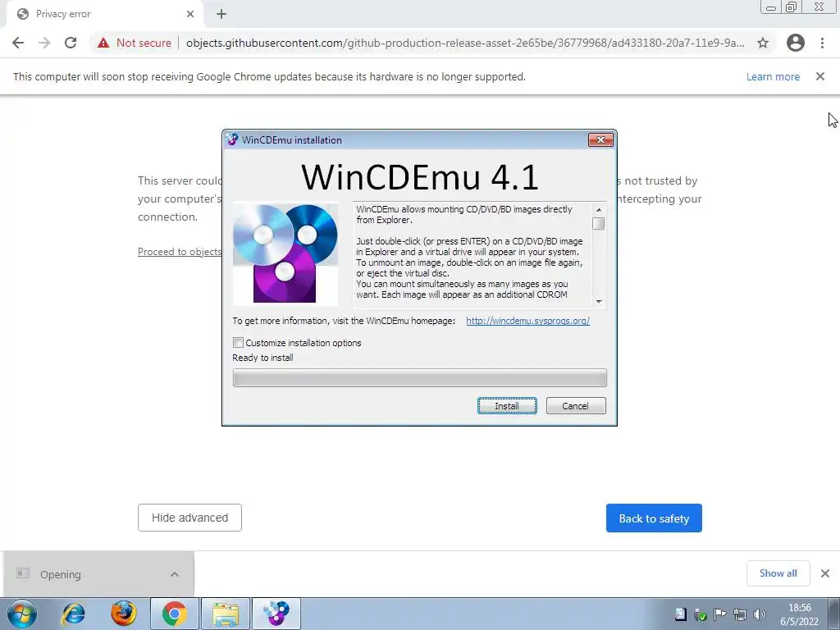Go forward in Chrome
This screenshot has height=630, width=840.
tap(44, 43)
